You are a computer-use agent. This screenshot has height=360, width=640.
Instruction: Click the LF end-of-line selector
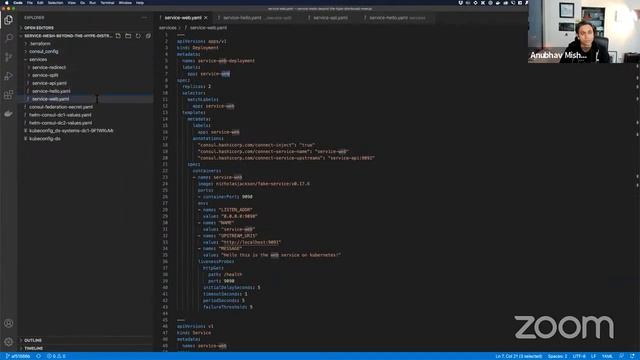(x=593, y=356)
